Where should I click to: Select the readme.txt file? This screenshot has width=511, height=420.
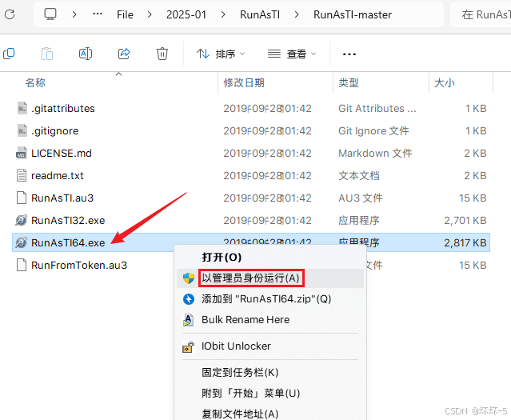point(58,176)
